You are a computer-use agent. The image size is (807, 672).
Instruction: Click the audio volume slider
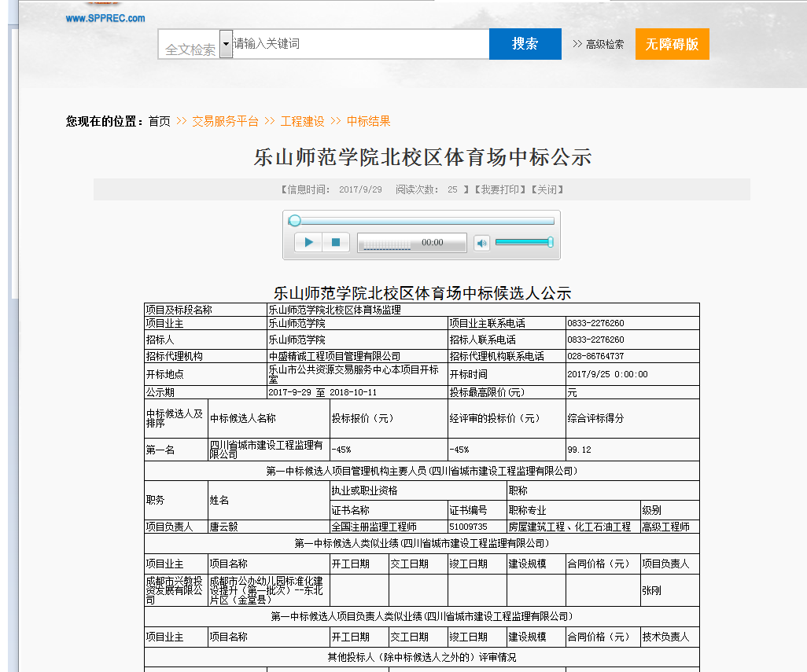pos(524,242)
